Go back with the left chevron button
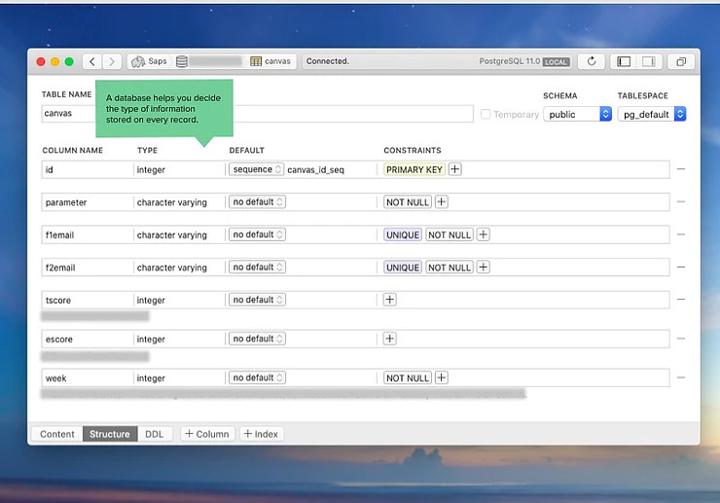Screen dimensions: 720x503 (x=92, y=62)
